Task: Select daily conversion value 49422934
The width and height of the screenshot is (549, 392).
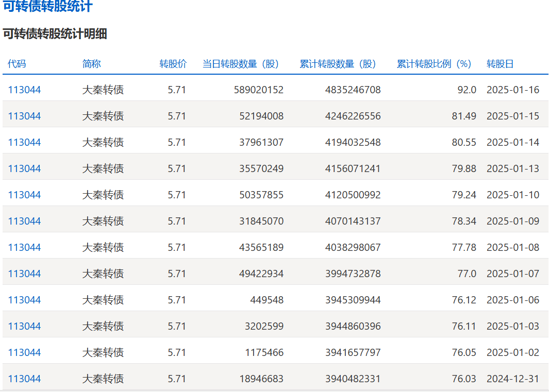Action: click(261, 274)
